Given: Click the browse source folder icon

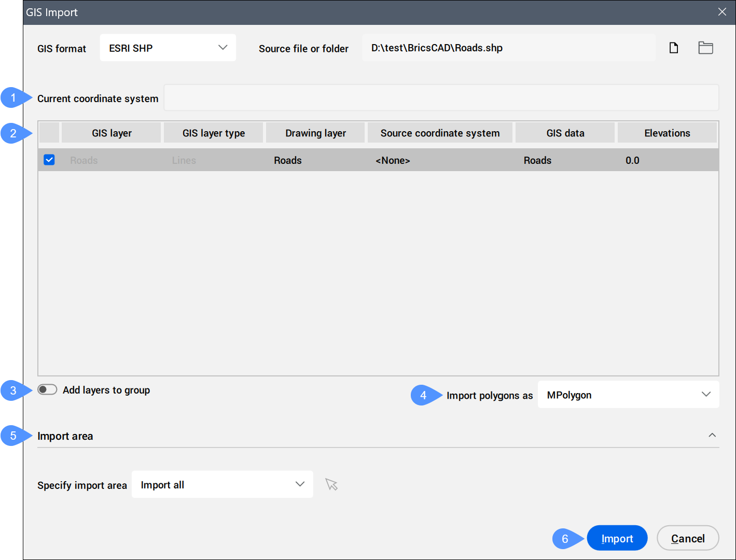Looking at the screenshot, I should (705, 48).
